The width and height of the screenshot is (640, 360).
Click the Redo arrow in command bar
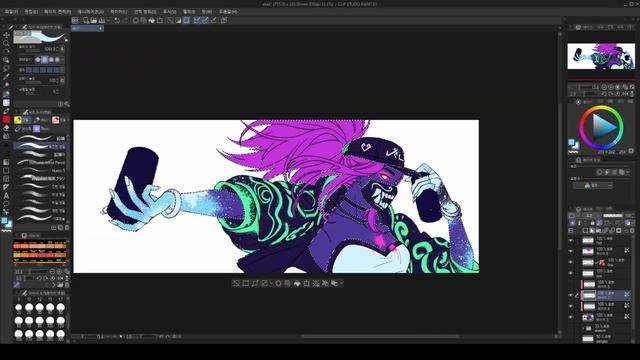[125, 20]
